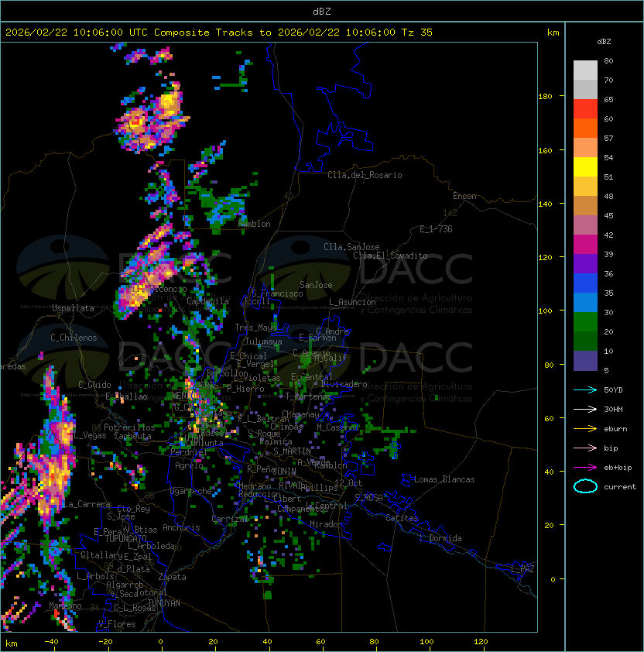Select the dark green 10-20 dBZ swatch

tap(585, 341)
